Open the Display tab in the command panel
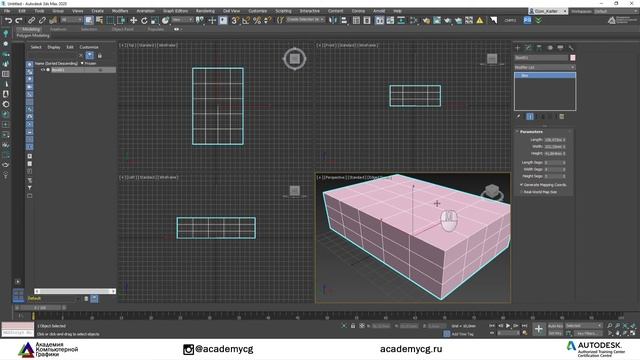This screenshot has height=360, width=640. (x=560, y=48)
